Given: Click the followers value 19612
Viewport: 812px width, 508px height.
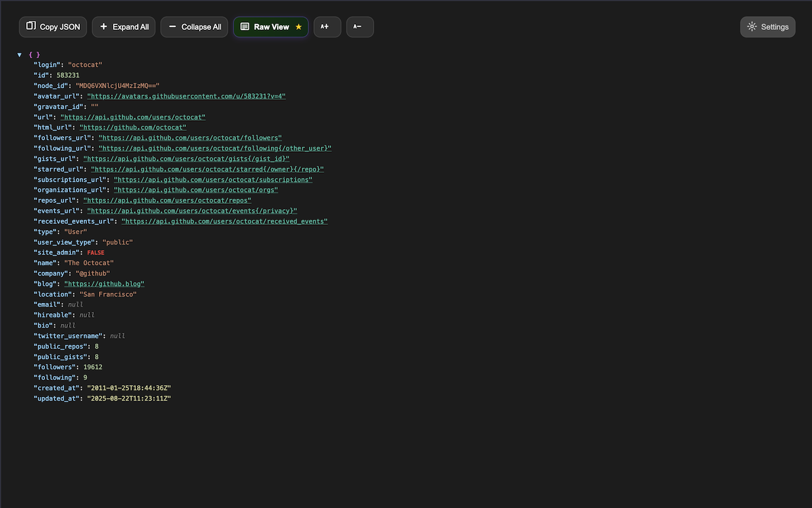Looking at the screenshot, I should [x=93, y=367].
